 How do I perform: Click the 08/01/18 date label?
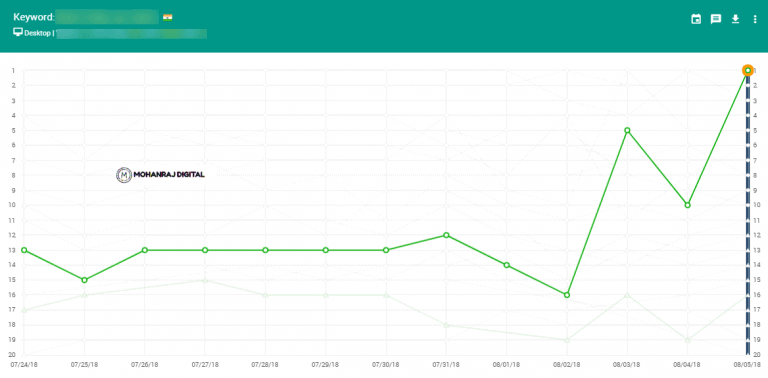click(x=506, y=365)
